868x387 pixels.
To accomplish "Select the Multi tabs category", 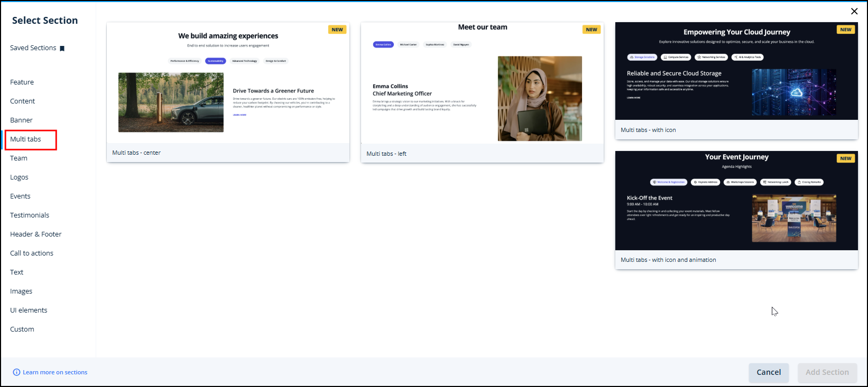I will [x=26, y=139].
